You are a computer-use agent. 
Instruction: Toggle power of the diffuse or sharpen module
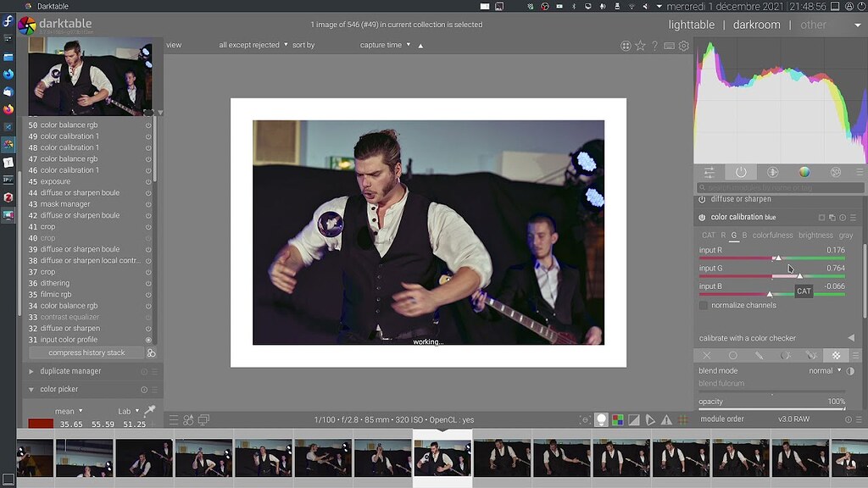click(x=701, y=199)
